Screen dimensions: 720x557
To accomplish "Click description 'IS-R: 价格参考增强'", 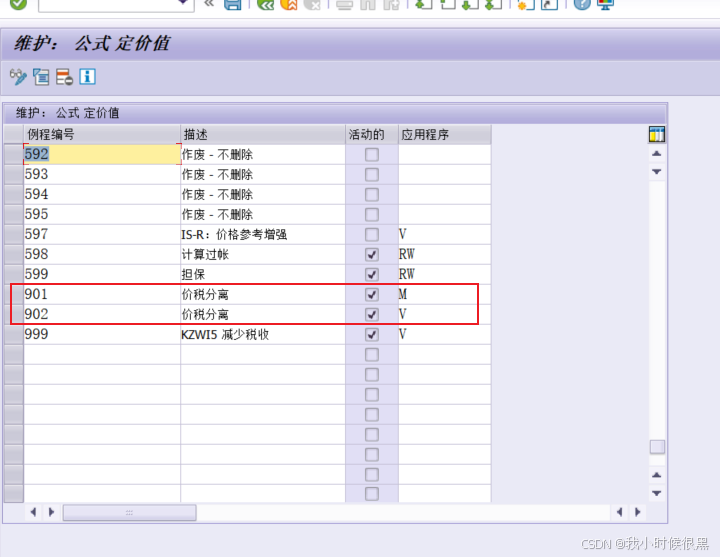I will click(x=234, y=235).
